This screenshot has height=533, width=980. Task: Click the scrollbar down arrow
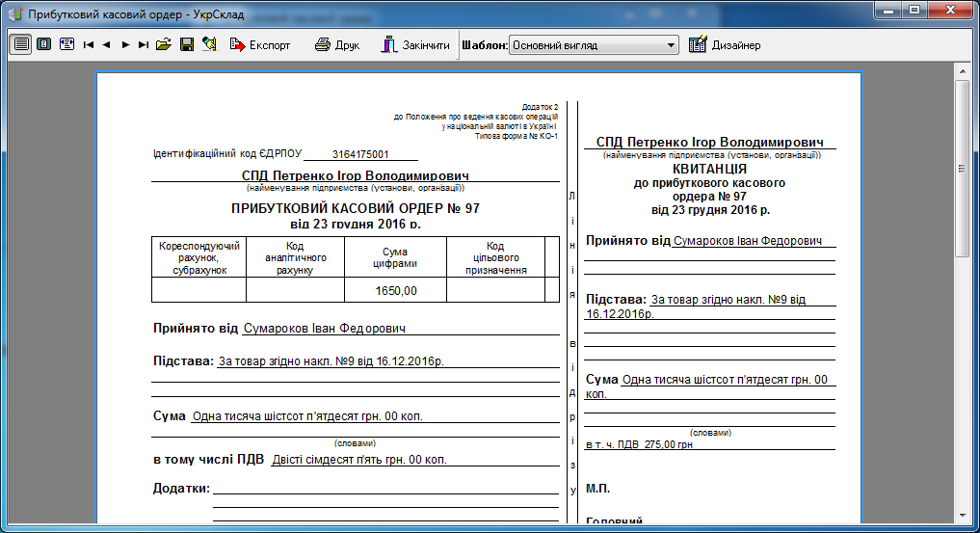(x=962, y=514)
